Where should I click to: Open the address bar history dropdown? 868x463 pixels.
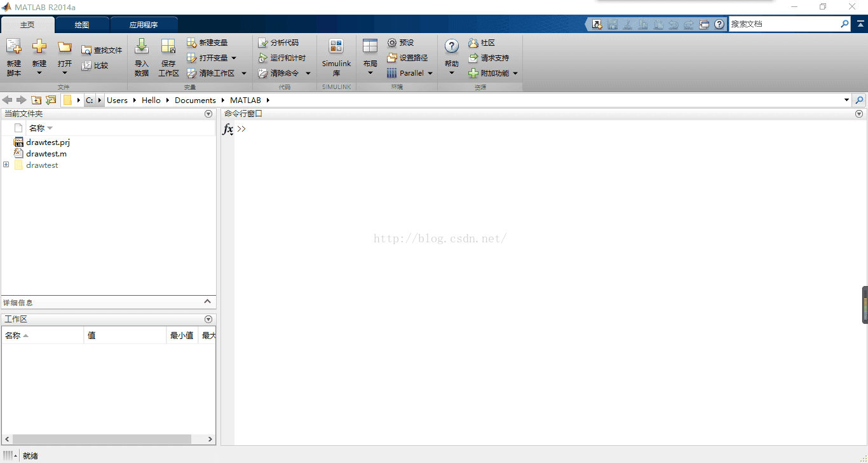tap(846, 100)
